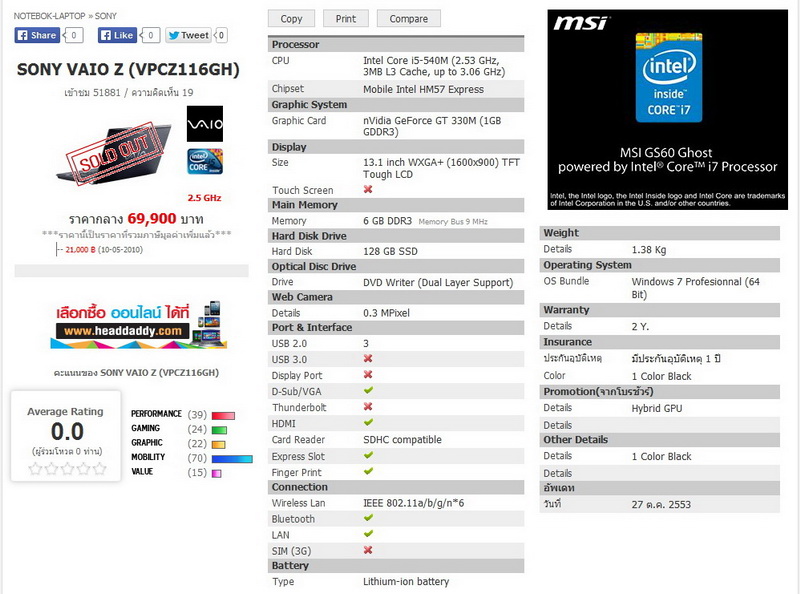Click the IEEE 802.11a/b/g/n wireless value
800x594 pixels.
click(x=413, y=503)
